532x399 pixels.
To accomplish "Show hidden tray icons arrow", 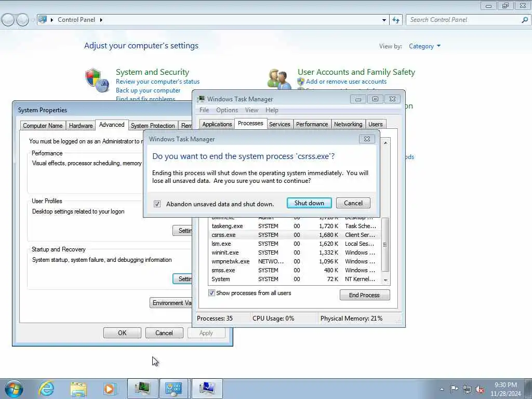I will pos(442,389).
